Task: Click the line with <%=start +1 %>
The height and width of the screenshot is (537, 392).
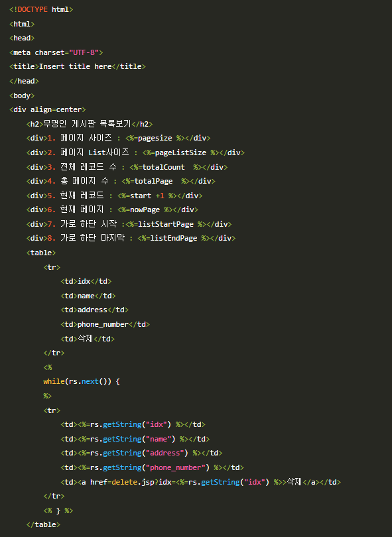Action: pos(115,196)
